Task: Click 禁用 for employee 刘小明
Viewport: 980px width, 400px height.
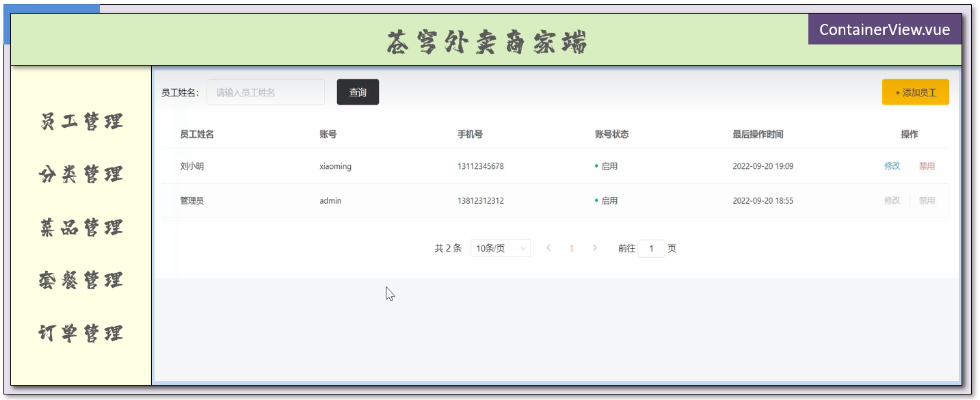Action: (927, 166)
